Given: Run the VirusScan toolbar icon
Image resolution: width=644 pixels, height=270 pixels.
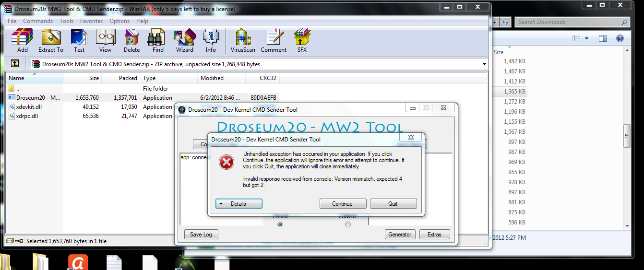Looking at the screenshot, I should (243, 40).
